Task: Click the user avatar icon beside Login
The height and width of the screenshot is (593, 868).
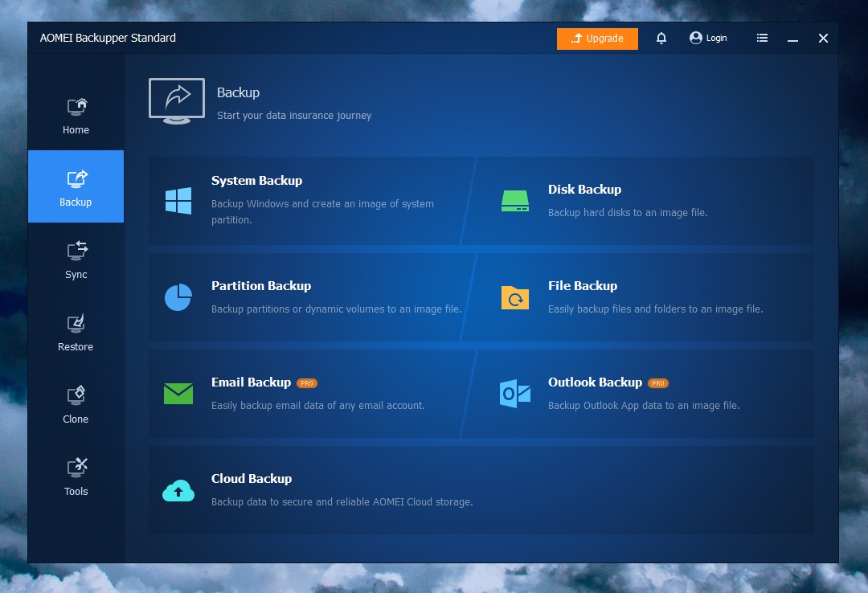Action: pyautogui.click(x=696, y=38)
